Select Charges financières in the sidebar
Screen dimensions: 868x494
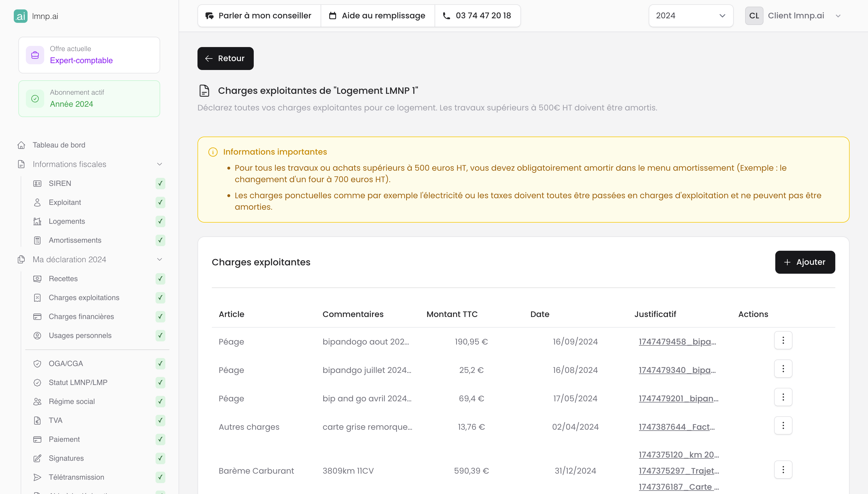[x=81, y=316]
